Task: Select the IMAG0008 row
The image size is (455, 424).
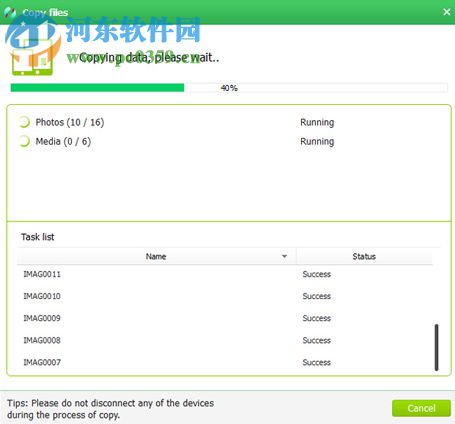Action: pos(225,340)
